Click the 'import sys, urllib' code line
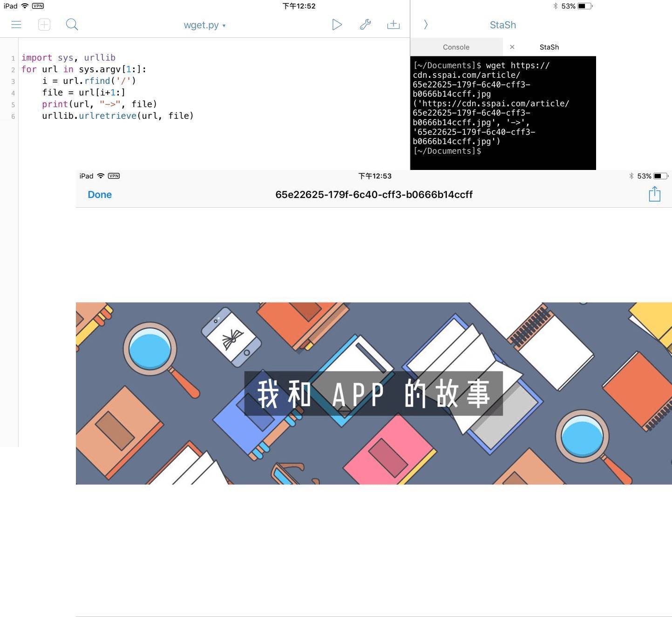 coord(68,58)
